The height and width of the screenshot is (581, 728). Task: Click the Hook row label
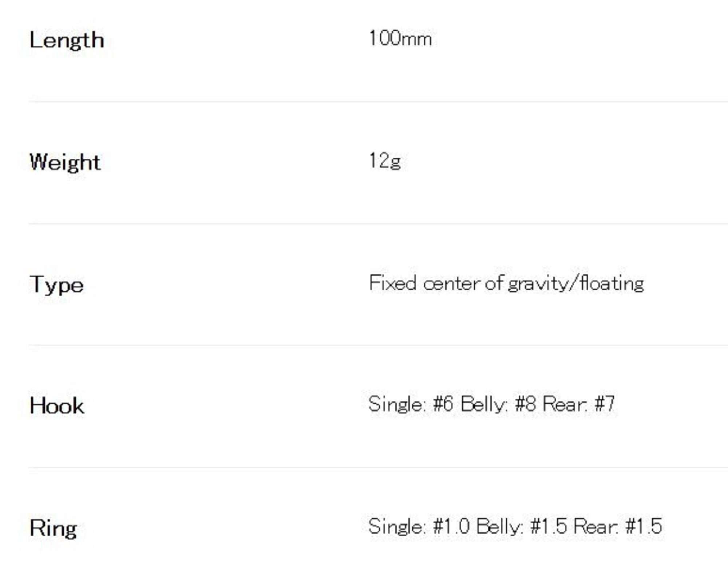coord(57,406)
